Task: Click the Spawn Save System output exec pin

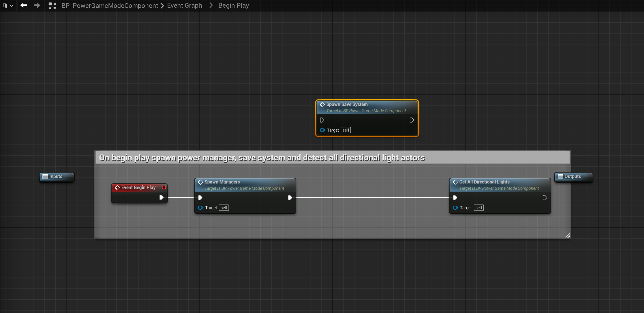Action: [x=412, y=120]
